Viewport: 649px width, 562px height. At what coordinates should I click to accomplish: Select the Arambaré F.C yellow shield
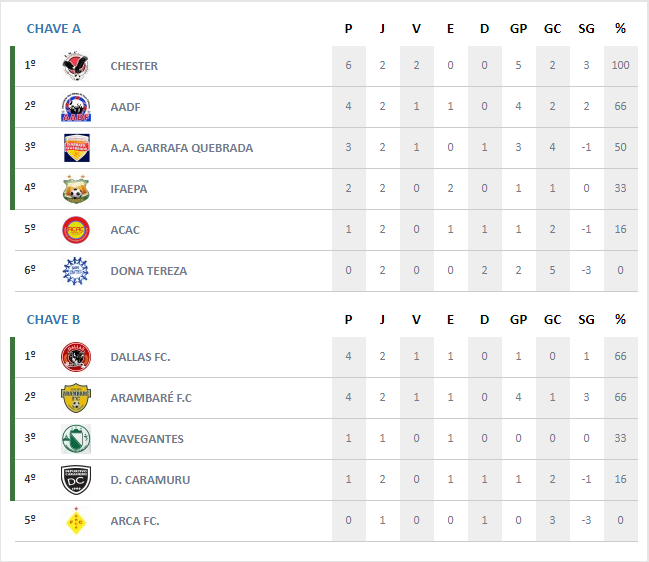tap(76, 398)
